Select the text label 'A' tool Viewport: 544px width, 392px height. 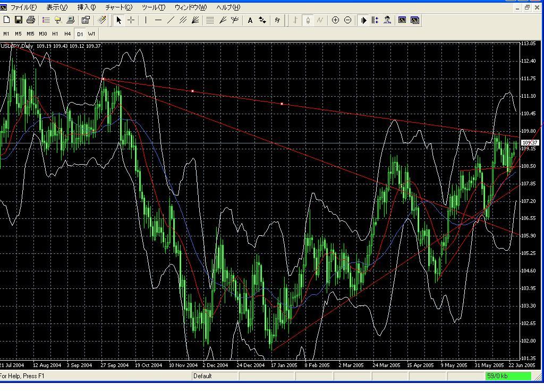click(x=250, y=20)
